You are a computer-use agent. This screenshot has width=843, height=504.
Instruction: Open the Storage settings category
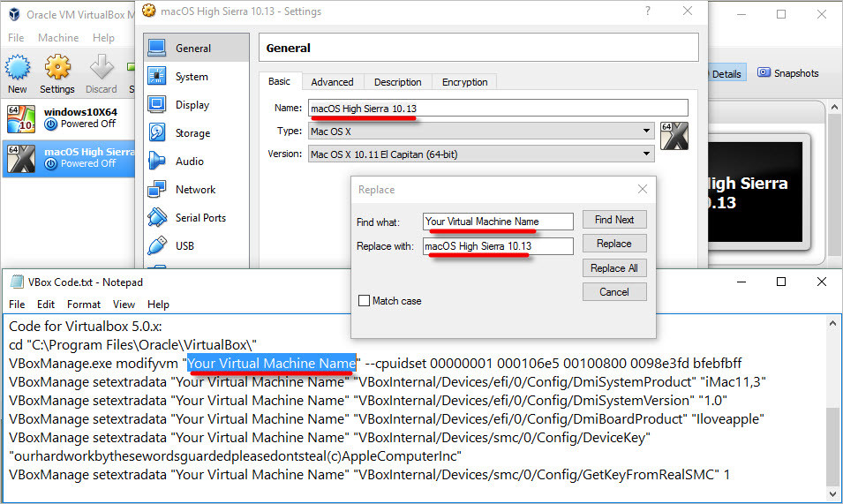pyautogui.click(x=196, y=132)
